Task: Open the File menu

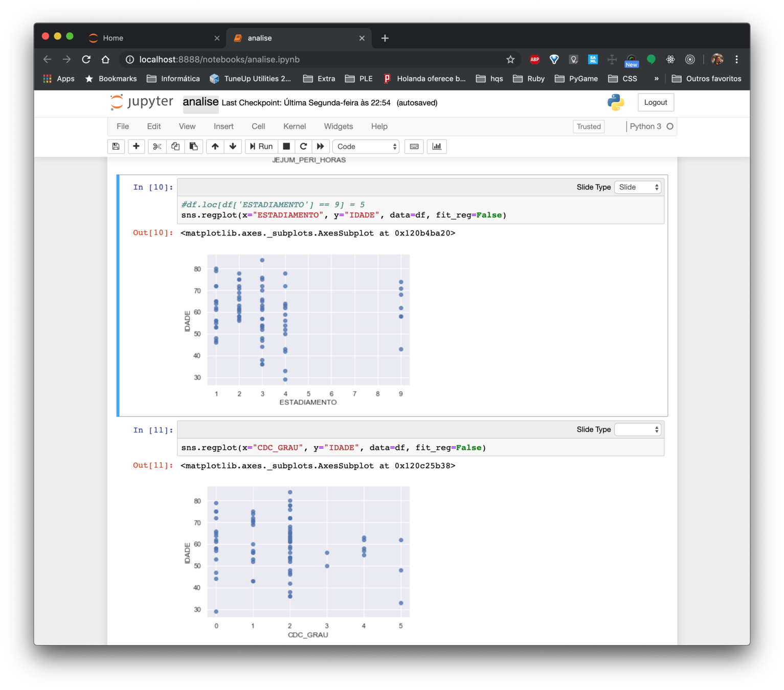Action: (x=123, y=127)
